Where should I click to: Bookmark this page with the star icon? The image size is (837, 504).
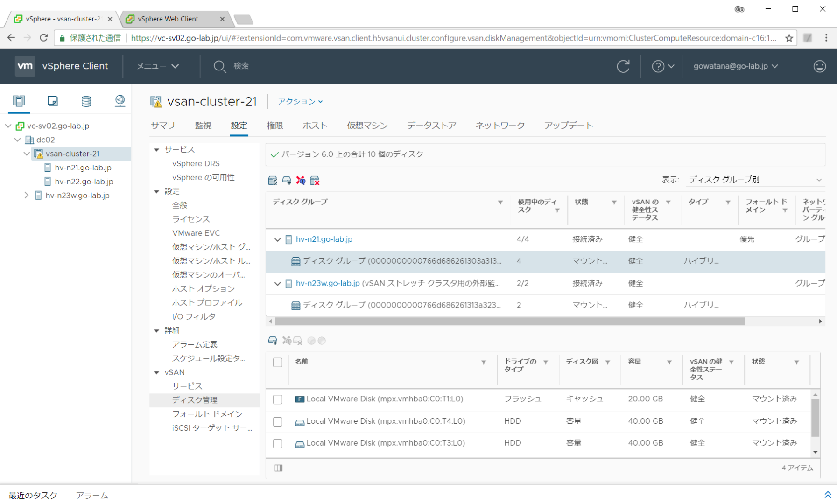tap(789, 38)
